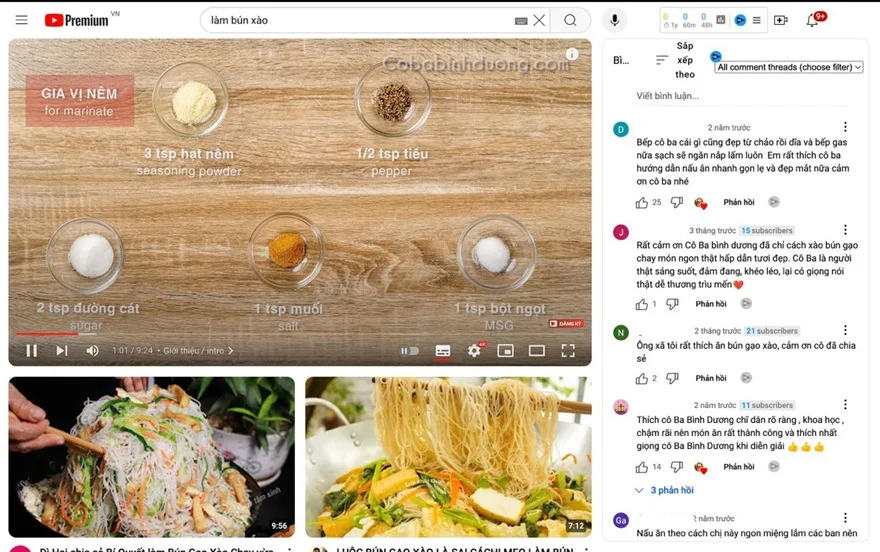Open options for the 'Rất cảm ơn Cô Ba' comment

[x=845, y=229]
